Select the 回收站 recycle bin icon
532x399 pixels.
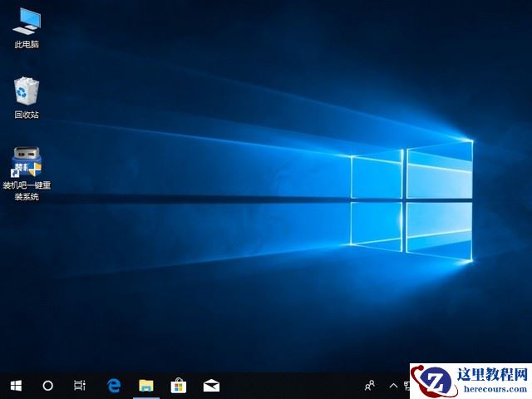(x=27, y=90)
